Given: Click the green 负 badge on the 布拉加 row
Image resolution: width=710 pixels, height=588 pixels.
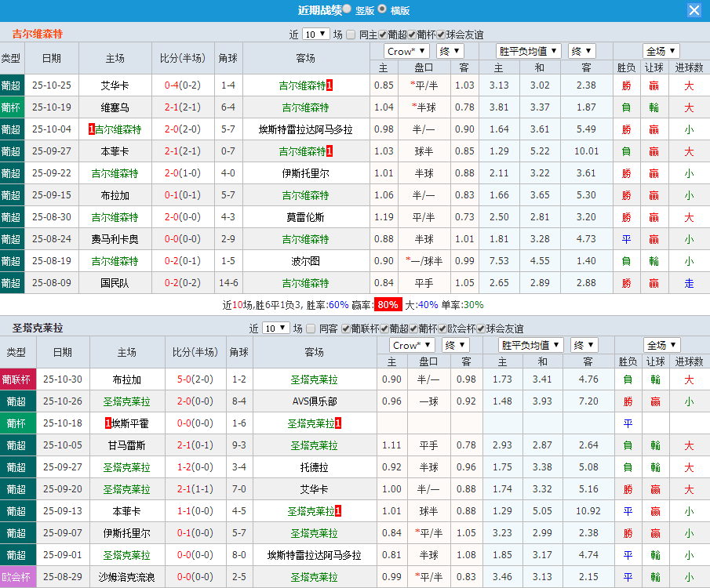Looking at the screenshot, I should pyautogui.click(x=626, y=379).
